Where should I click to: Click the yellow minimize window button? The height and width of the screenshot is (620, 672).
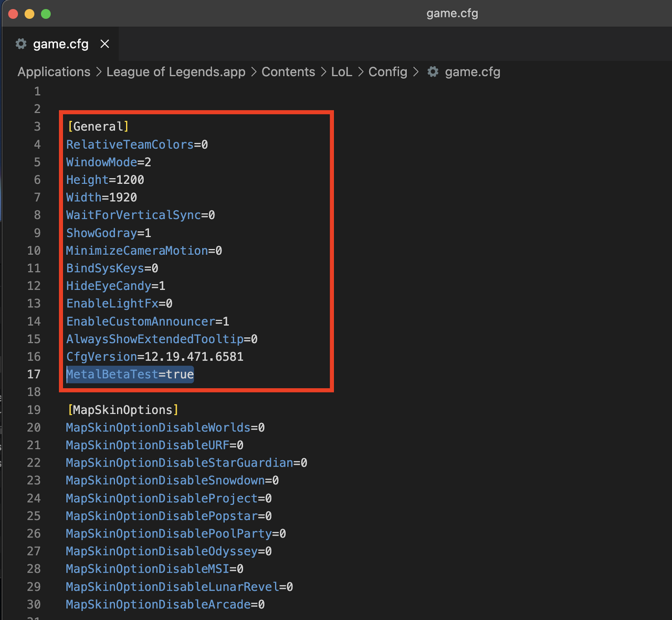click(x=29, y=14)
